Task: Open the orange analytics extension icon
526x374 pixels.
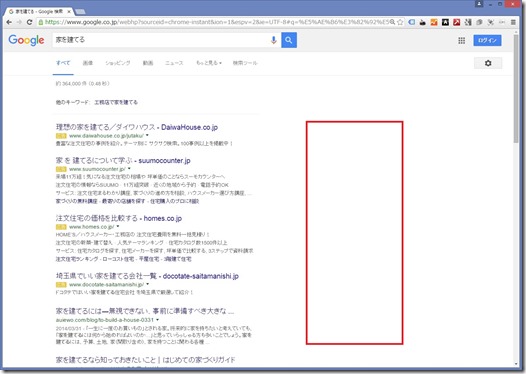Action: (x=434, y=22)
